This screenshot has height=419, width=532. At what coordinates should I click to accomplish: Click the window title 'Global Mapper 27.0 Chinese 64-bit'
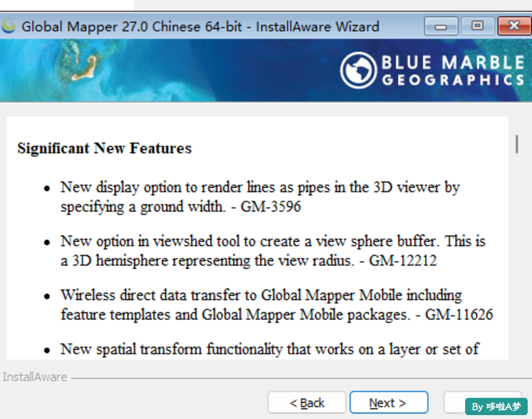point(132,27)
